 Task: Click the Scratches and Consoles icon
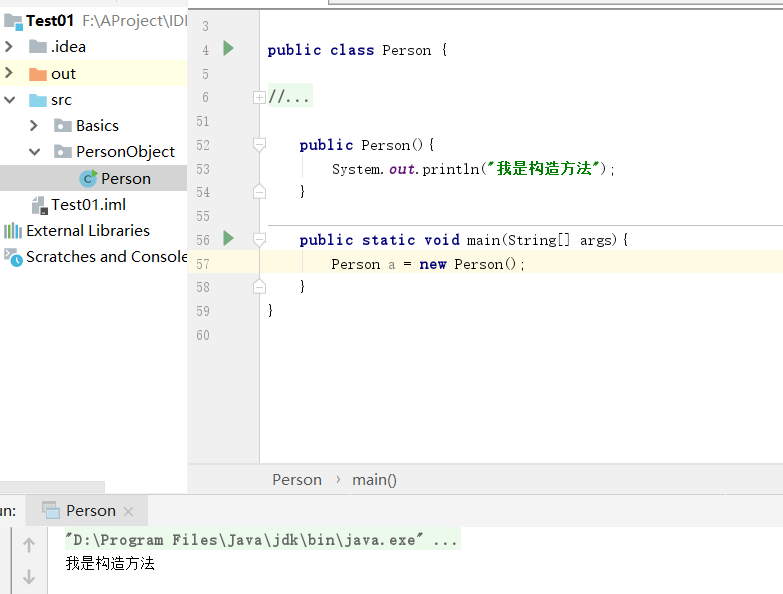click(13, 257)
